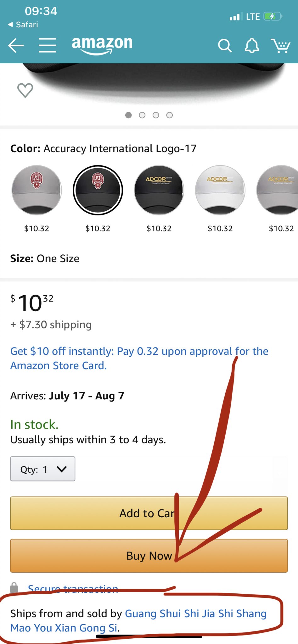Select the third image carousel dot
This screenshot has width=298, height=644.
156,115
